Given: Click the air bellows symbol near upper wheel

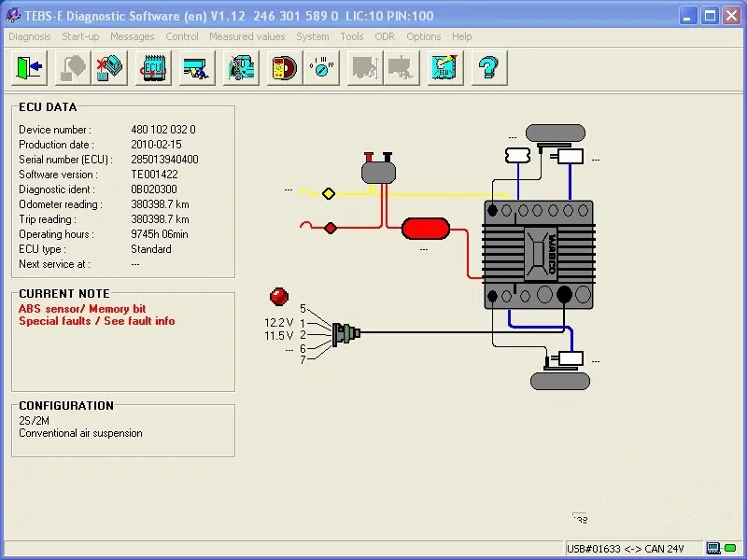Looking at the screenshot, I should pos(517,155).
